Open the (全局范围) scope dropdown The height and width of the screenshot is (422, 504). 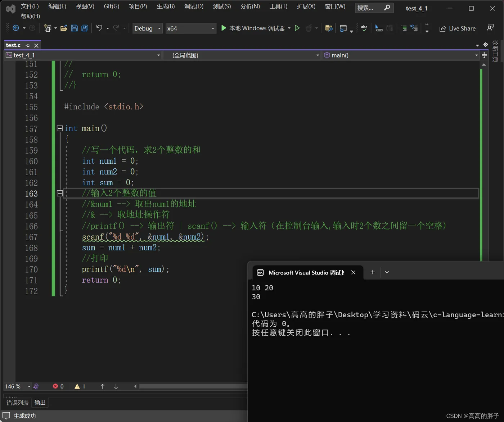click(242, 55)
